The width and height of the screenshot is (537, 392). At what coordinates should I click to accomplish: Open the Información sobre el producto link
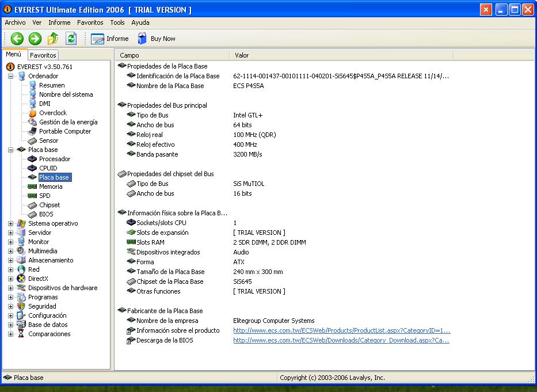point(341,330)
